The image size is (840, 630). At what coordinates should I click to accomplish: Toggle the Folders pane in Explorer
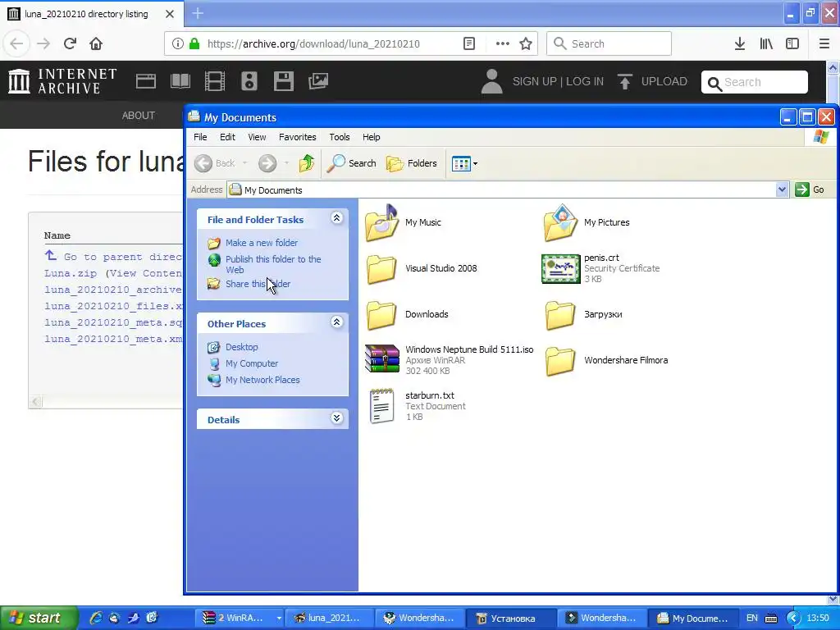tap(412, 163)
